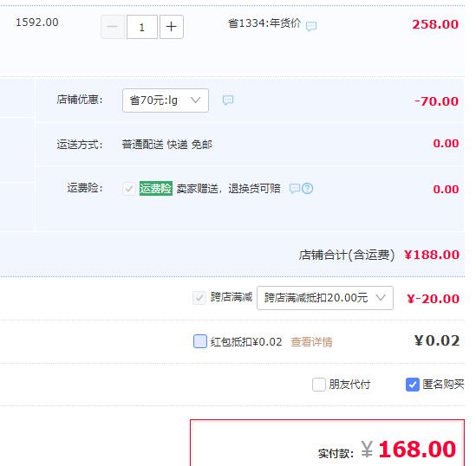Image resolution: width=476 pixels, height=466 pixels.
Task: Click chevron arrow in 省70元 dropdown
Action: [195, 100]
